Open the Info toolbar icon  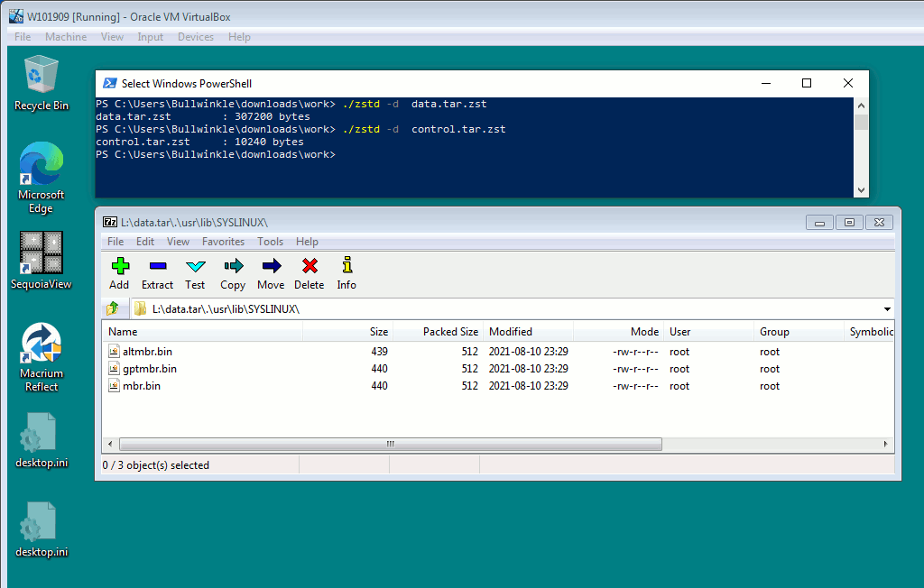(347, 265)
